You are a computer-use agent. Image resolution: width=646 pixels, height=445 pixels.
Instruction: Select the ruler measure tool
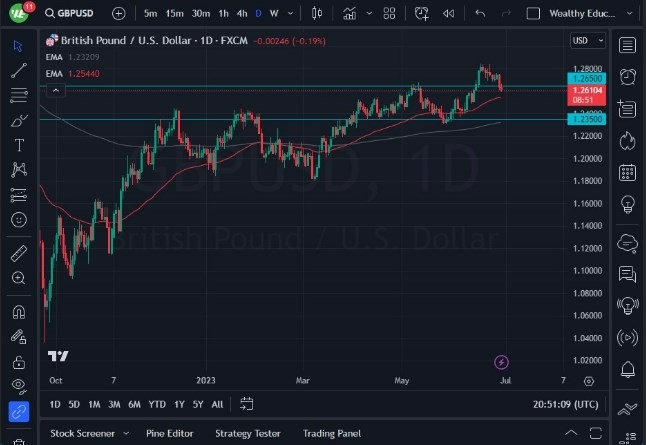pos(19,253)
